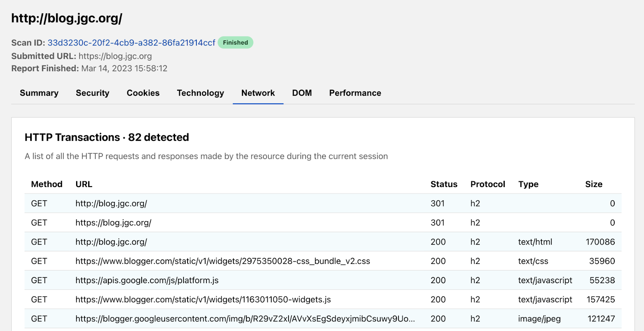Click report finished date Mar 14, 2023 15:58:12
This screenshot has height=331, width=644.
coord(124,68)
